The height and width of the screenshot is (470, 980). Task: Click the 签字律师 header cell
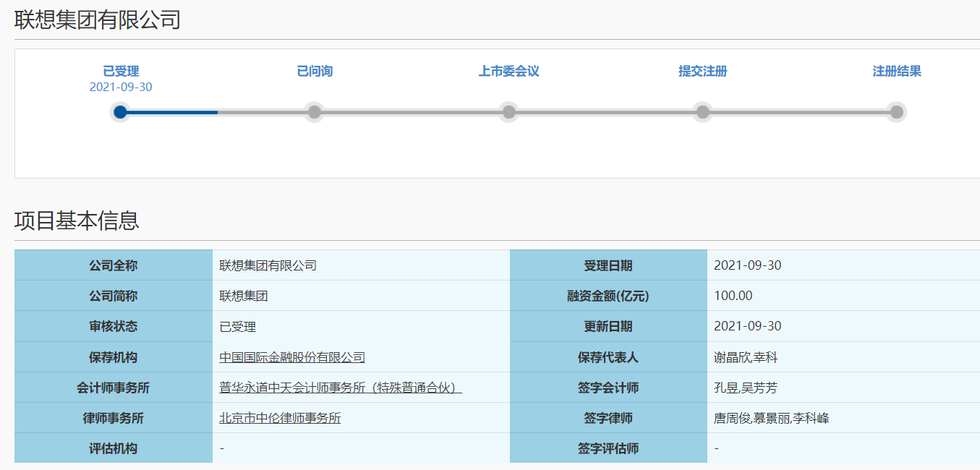pos(608,418)
